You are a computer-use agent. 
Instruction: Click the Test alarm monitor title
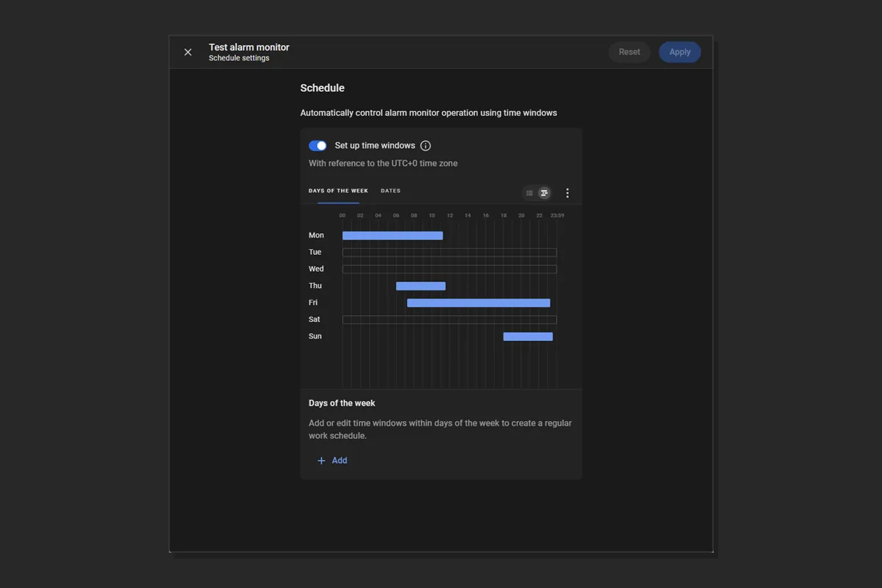tap(249, 47)
